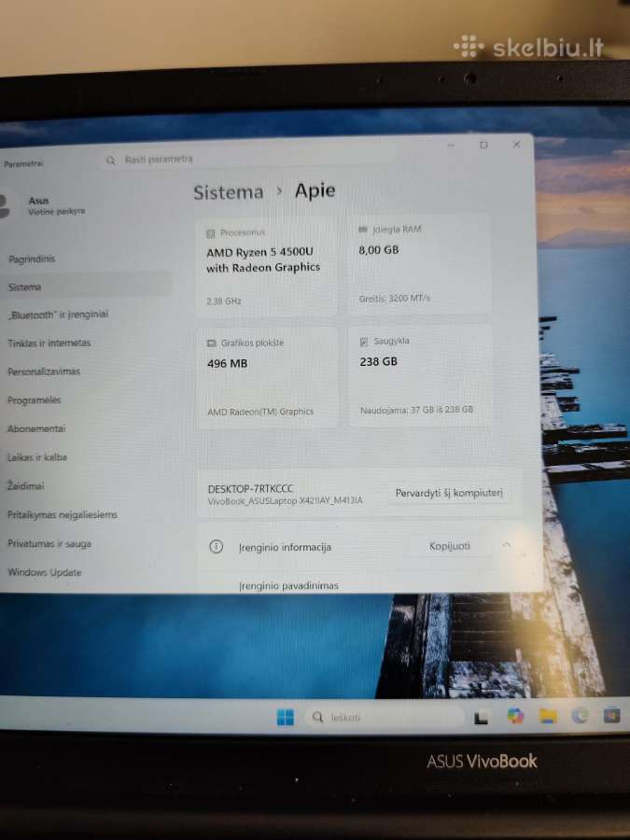
Task: Select Sistema in the sidebar
Action: coord(86,287)
